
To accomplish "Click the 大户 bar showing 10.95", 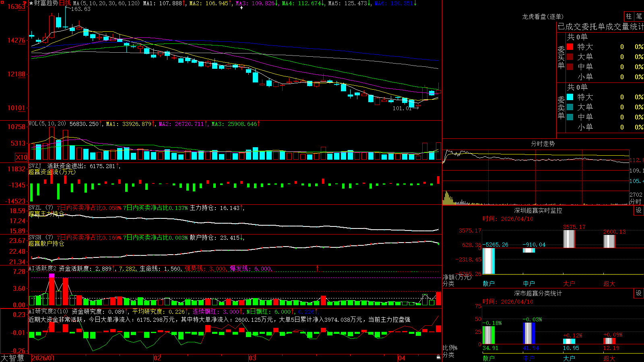I will [x=569, y=341].
